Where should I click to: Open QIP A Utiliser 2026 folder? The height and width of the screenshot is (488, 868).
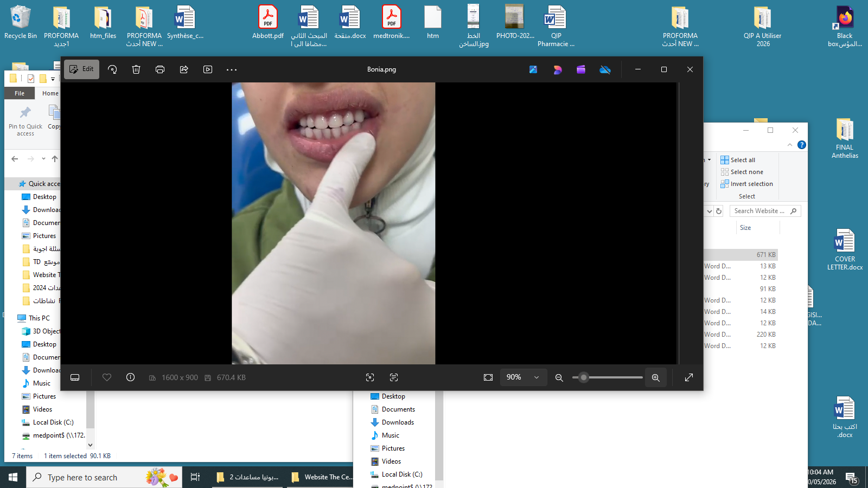tap(763, 27)
